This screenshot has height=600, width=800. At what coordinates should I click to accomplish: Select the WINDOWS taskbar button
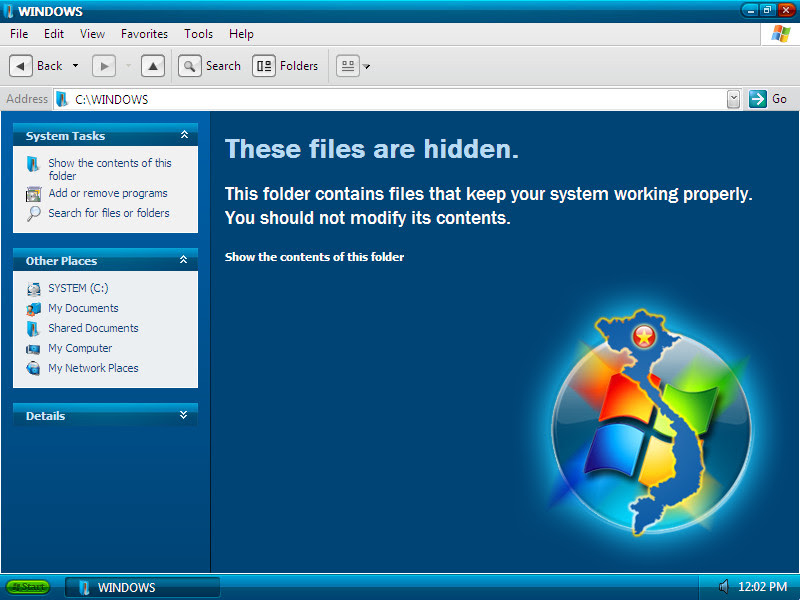[142, 587]
